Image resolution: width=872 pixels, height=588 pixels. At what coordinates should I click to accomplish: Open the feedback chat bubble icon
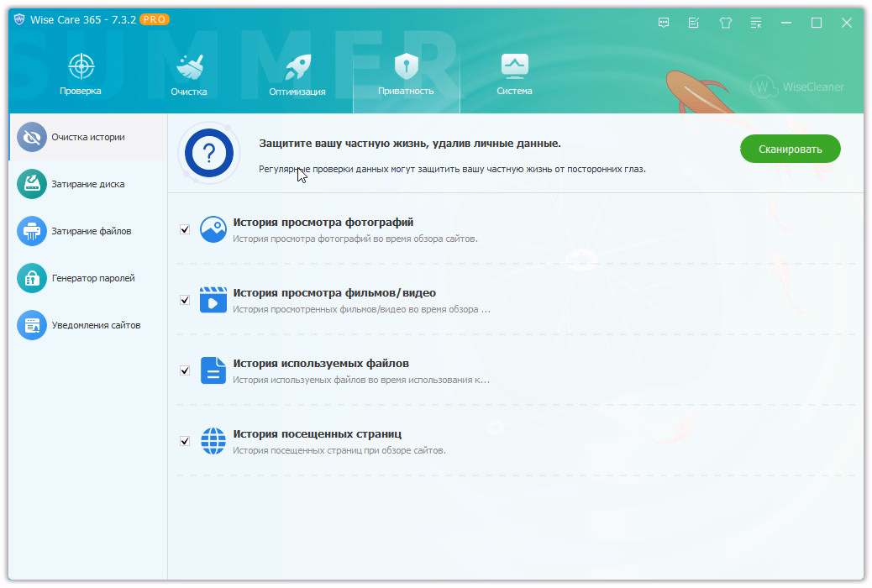click(x=664, y=23)
